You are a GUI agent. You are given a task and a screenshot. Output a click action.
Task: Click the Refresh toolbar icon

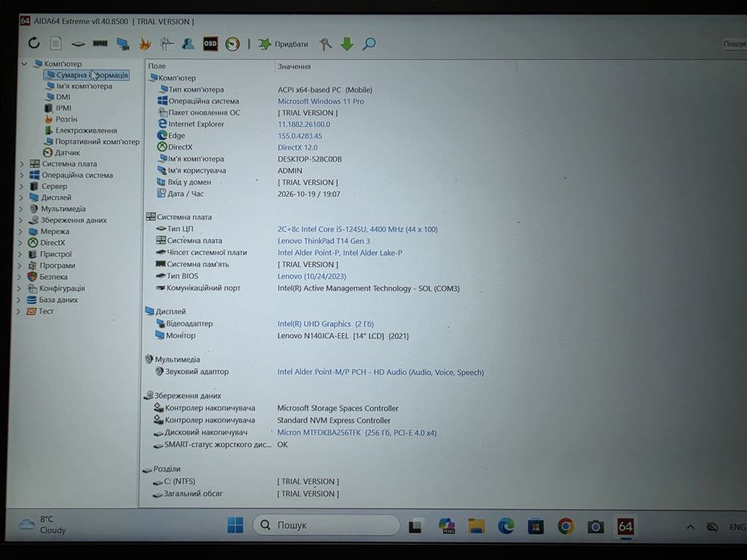[34, 43]
